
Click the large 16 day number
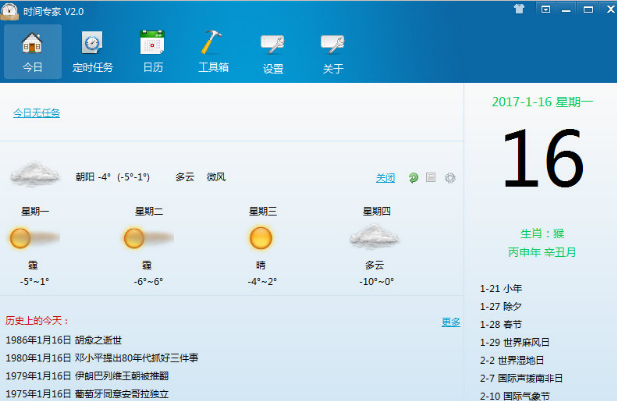click(x=543, y=158)
